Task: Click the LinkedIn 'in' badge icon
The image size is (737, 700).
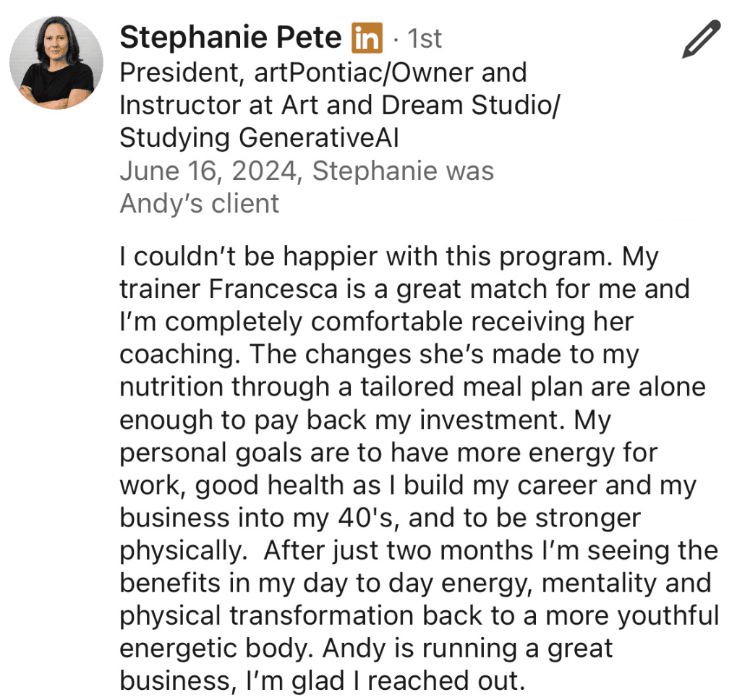Action: coord(367,38)
